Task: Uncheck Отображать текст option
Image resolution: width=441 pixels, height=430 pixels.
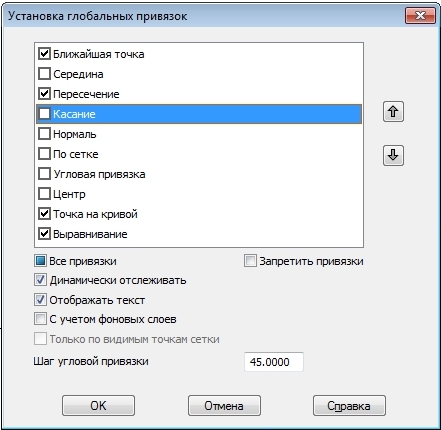Action: click(x=40, y=300)
